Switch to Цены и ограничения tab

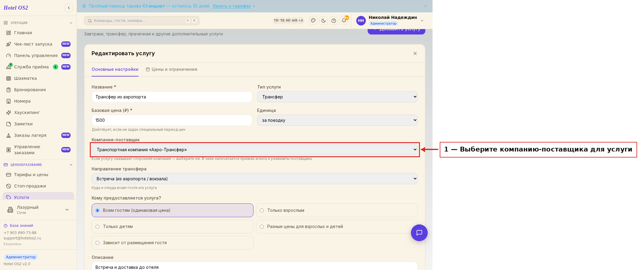(172, 69)
